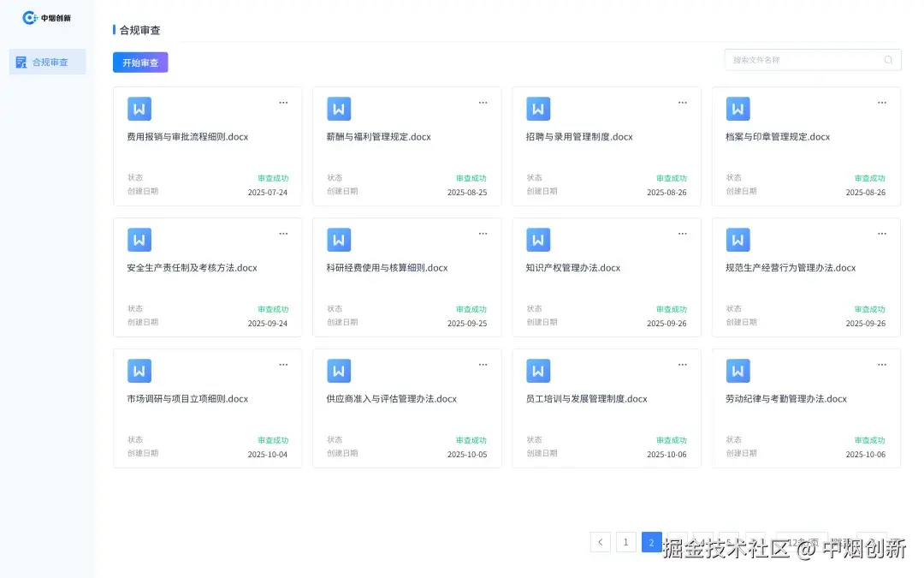Open the file icon on 劳动纪律与考勤管理办法.docx
The width and height of the screenshot is (924, 578).
(x=737, y=371)
